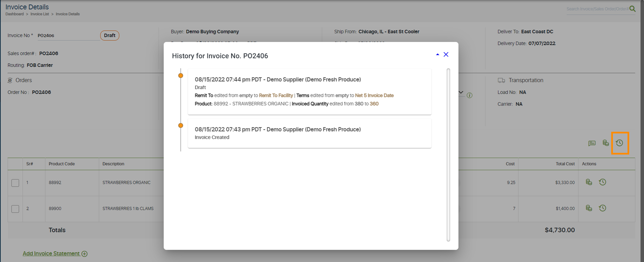
Task: Open Invoice List from the breadcrumb
Action: (x=39, y=14)
